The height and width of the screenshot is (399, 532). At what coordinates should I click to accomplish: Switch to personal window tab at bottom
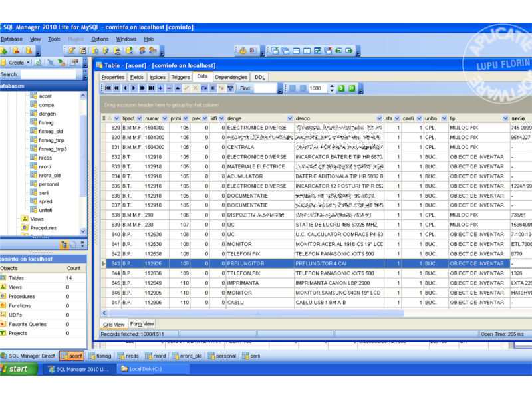pyautogui.click(x=222, y=356)
